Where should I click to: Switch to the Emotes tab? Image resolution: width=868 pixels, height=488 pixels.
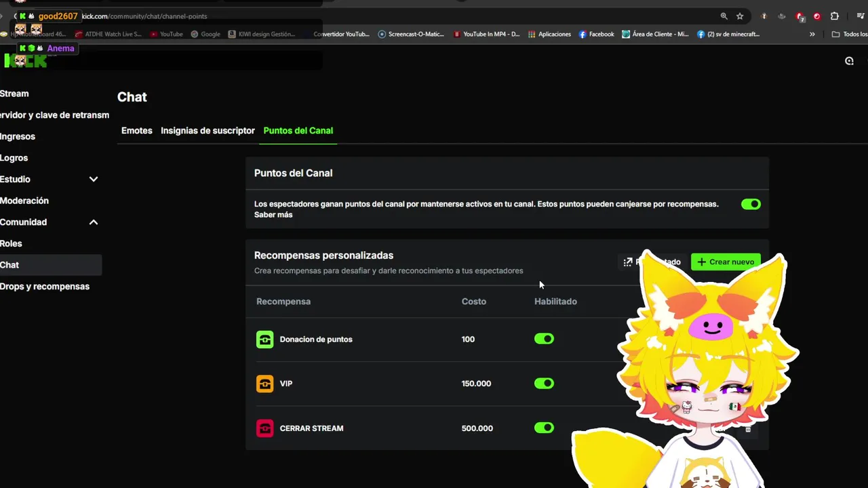click(137, 130)
